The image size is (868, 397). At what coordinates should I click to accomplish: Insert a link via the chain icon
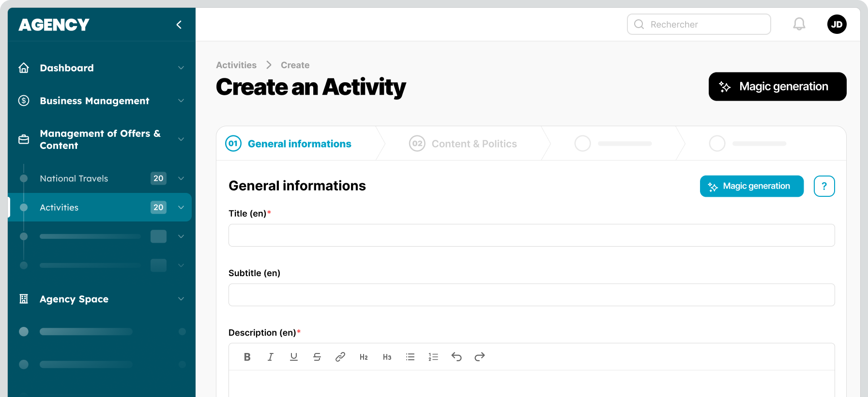(x=340, y=357)
